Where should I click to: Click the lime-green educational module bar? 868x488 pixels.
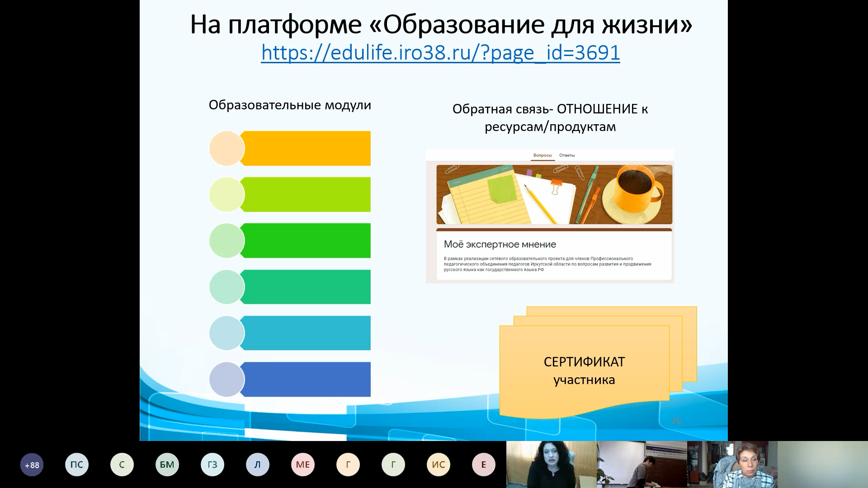coord(306,194)
